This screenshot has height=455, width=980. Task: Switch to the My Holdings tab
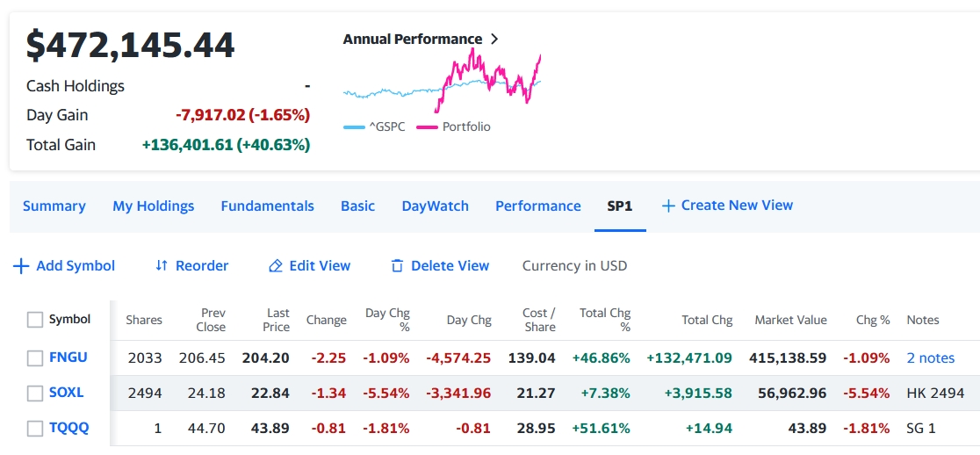153,206
